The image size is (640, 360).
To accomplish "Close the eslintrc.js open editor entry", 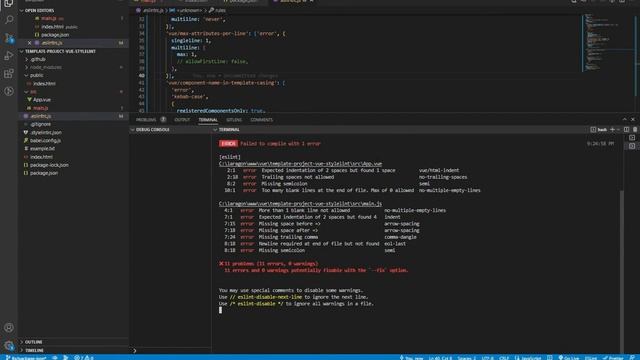I will (29, 43).
